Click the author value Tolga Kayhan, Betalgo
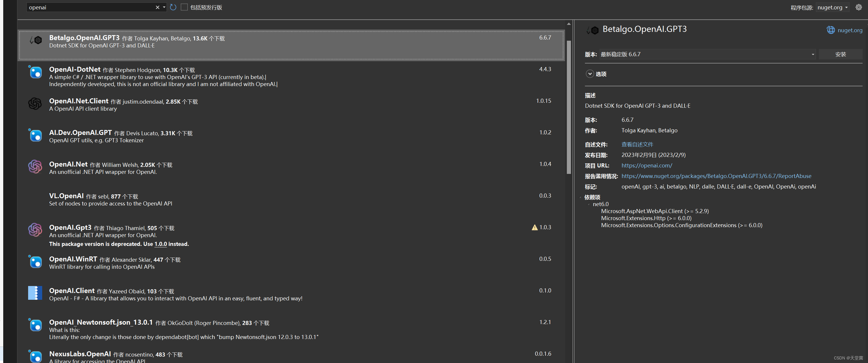868x363 pixels. pyautogui.click(x=649, y=131)
